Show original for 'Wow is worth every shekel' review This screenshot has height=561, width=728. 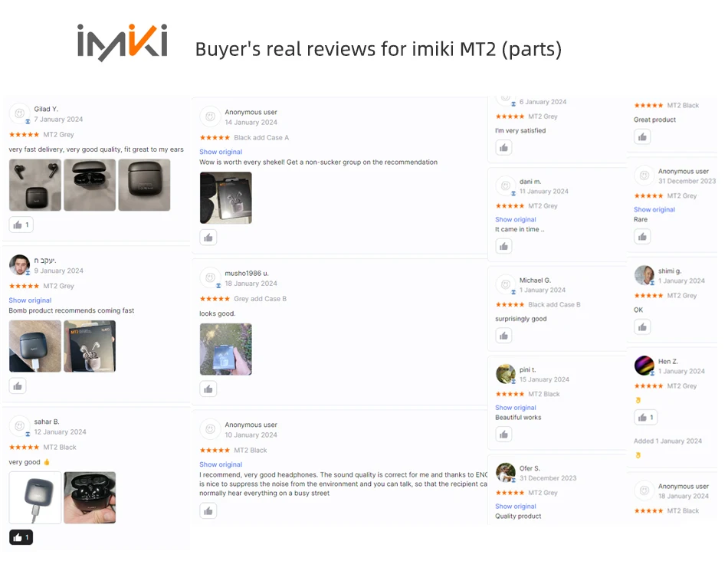221,152
